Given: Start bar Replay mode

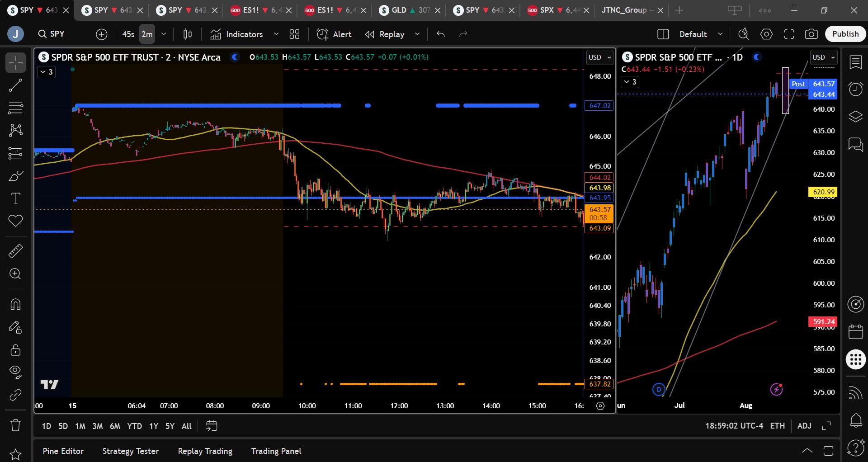Looking at the screenshot, I should coord(385,34).
